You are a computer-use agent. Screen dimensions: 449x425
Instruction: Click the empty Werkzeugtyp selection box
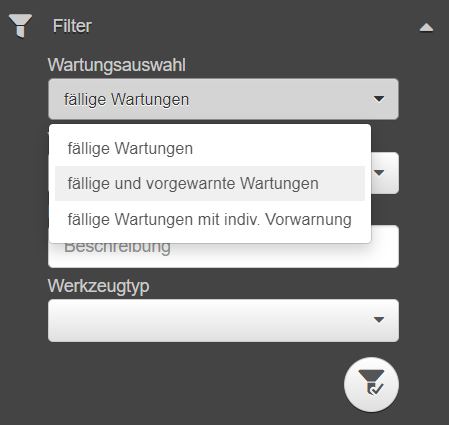[x=223, y=320]
